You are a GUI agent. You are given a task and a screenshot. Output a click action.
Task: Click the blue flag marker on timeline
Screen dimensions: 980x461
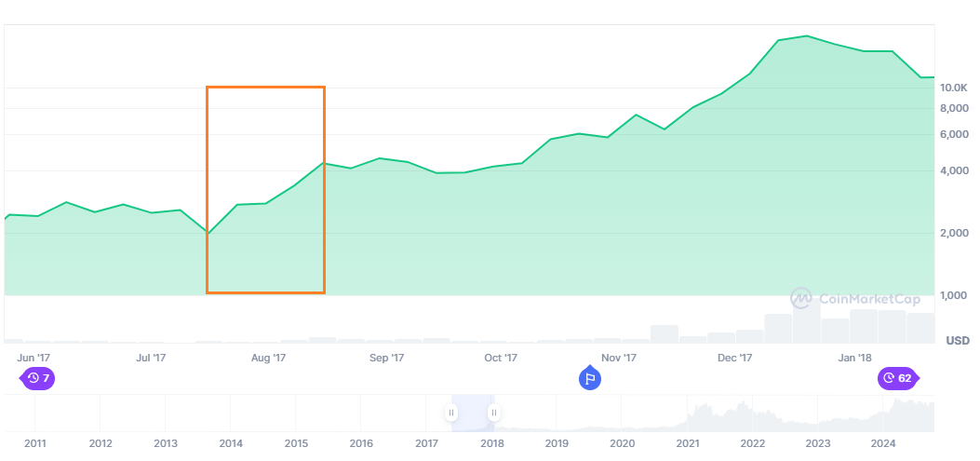[589, 378]
